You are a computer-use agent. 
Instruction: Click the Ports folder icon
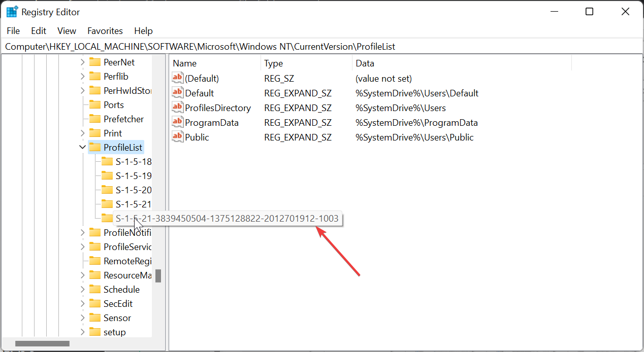[94, 104]
